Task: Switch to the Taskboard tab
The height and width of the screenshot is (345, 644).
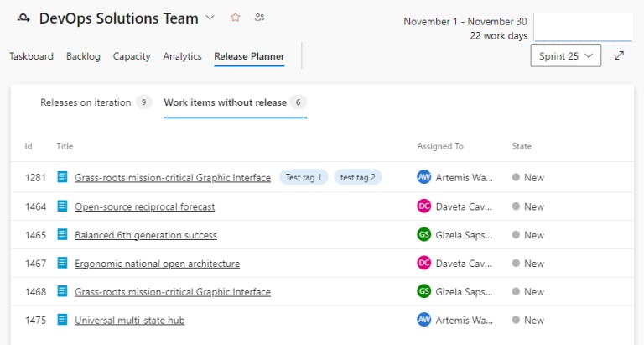Action: 31,56
